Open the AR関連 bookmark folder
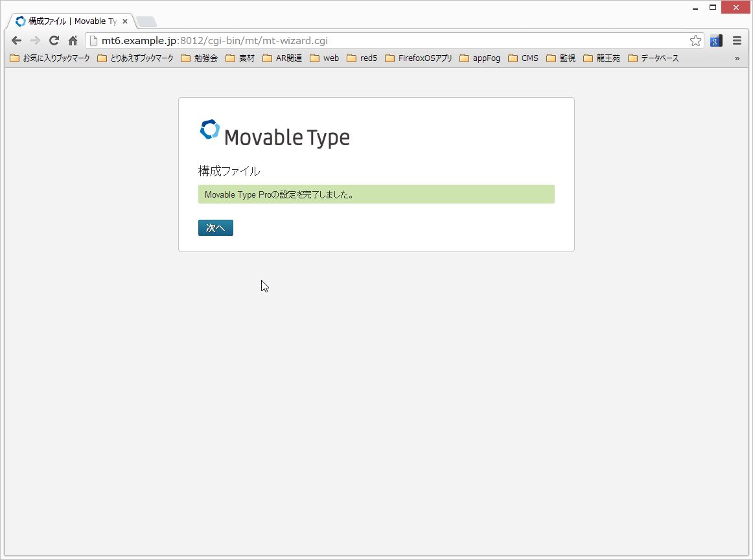Image resolution: width=753 pixels, height=560 pixels. point(283,58)
